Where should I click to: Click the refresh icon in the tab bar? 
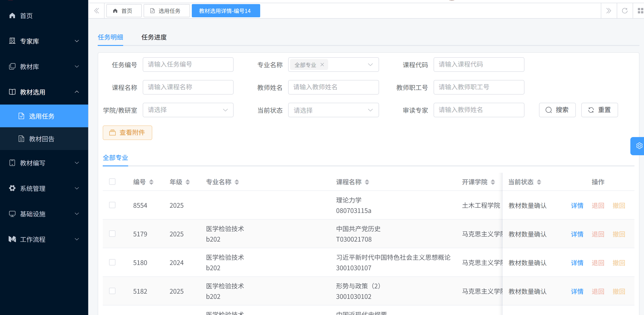point(624,11)
